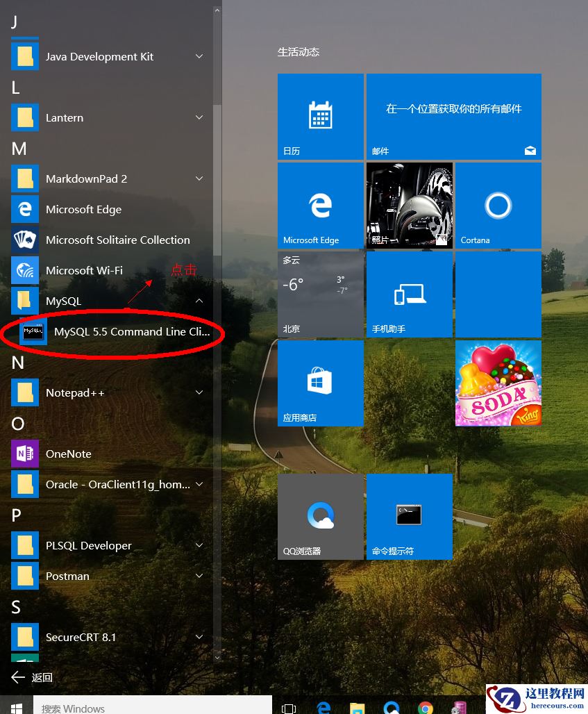This screenshot has height=714, width=588.
Task: Click the Back (返回) button
Action: pos(32,677)
